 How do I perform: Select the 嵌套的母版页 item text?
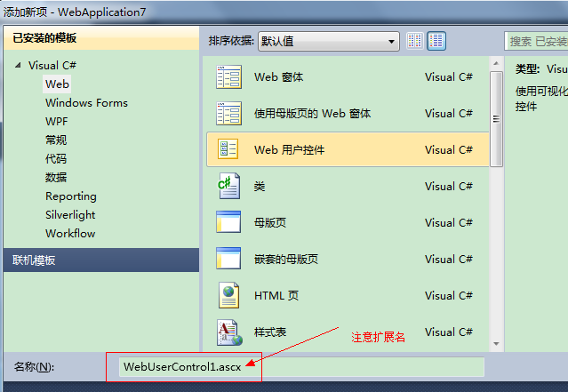pyautogui.click(x=286, y=260)
